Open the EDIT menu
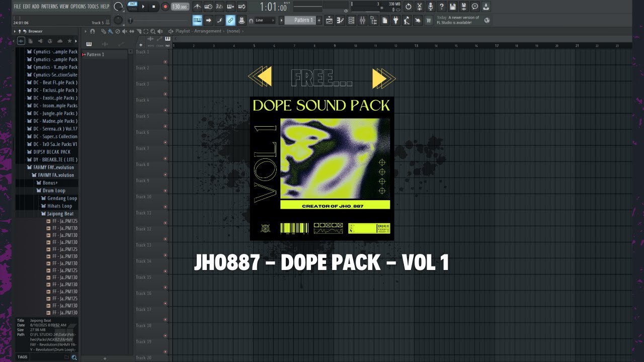The image size is (644, 362). point(27,7)
